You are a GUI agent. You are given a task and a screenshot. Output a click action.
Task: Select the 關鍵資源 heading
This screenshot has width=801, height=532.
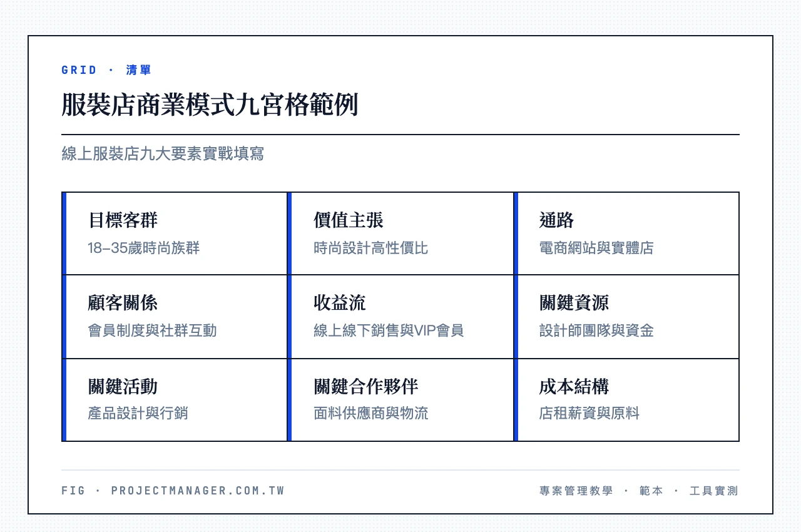574,303
